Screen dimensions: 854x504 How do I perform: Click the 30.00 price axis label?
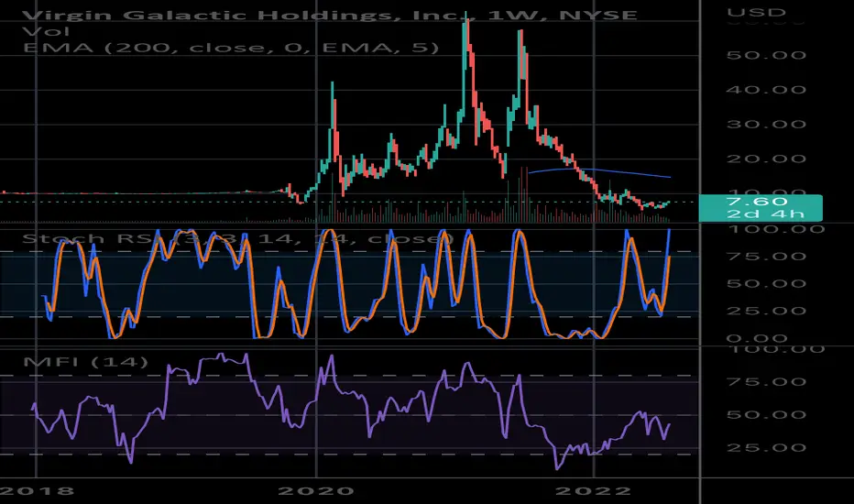tap(766, 125)
